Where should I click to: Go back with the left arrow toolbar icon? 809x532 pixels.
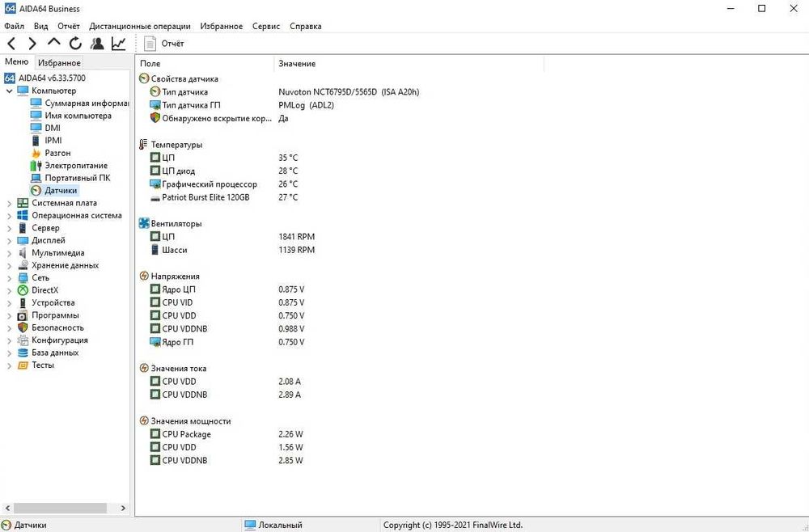pos(12,44)
